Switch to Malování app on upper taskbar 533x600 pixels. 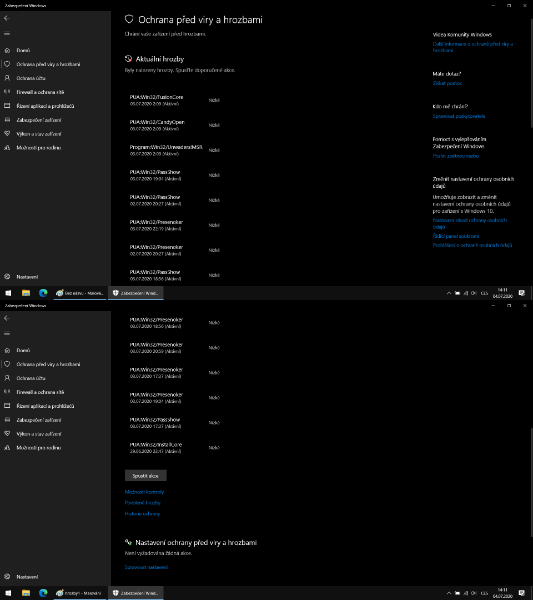pos(80,293)
